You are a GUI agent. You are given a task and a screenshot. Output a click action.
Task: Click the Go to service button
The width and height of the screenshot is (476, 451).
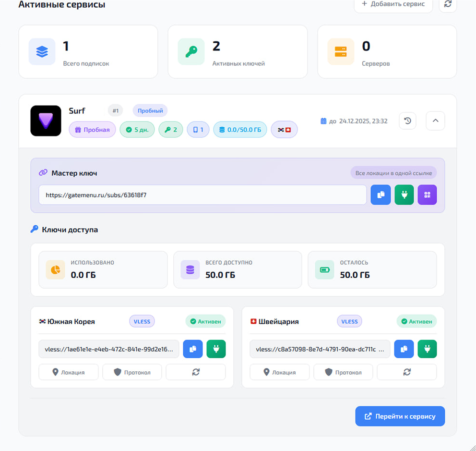[400, 416]
